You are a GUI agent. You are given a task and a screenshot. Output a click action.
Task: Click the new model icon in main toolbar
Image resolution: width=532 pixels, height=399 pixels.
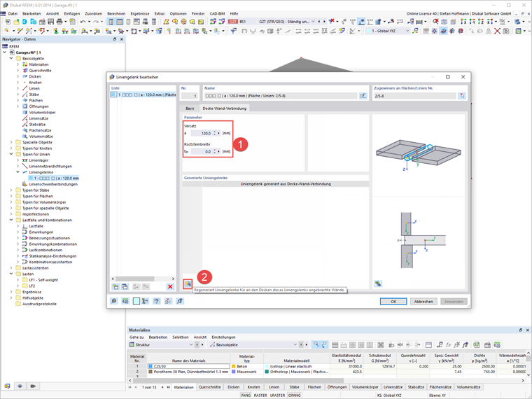tap(8, 22)
